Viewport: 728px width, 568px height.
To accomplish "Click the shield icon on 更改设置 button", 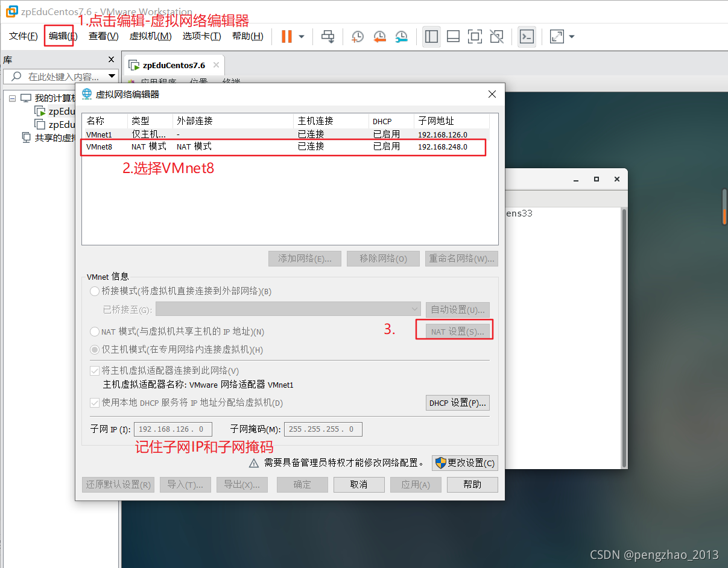I will coord(440,463).
